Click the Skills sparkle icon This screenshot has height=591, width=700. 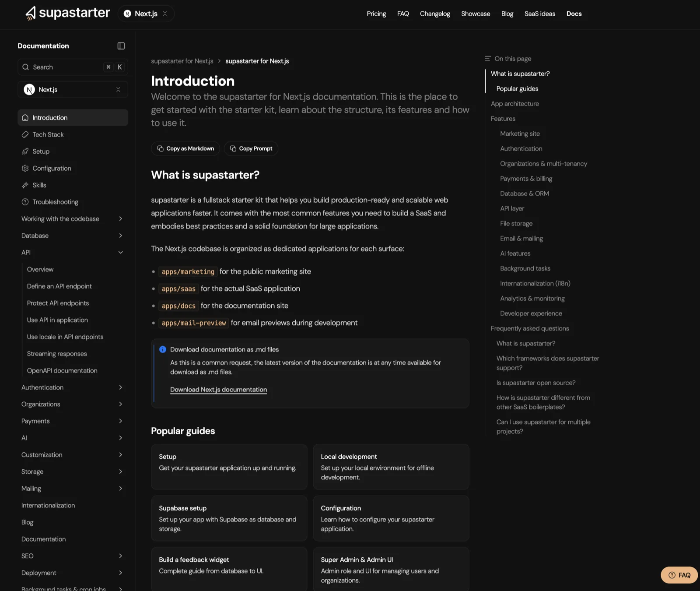pyautogui.click(x=25, y=185)
